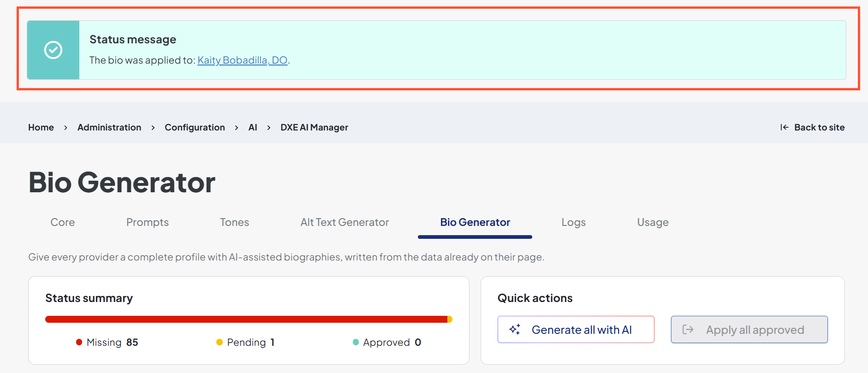Screen dimensions: 868x373
Task: Click the success checkmark icon in status message
Action: pyautogui.click(x=53, y=50)
